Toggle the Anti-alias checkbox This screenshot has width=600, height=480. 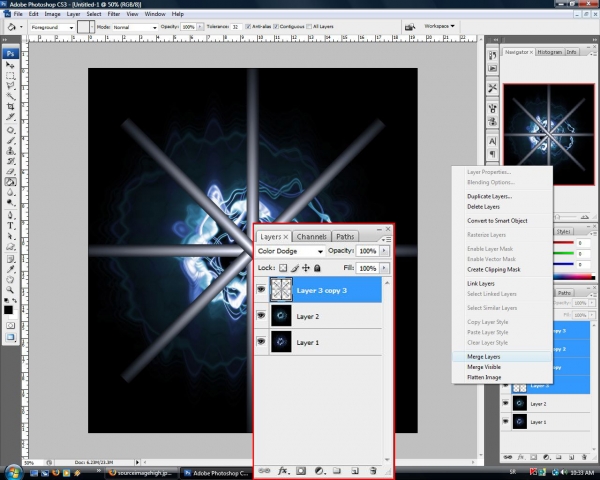click(248, 27)
